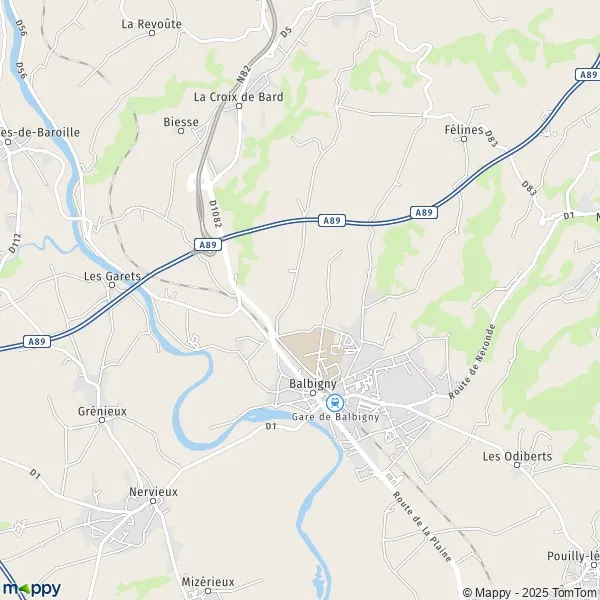Screen dimensions: 600x600
Task: Click the Mizérieux village label
Action: (208, 582)
